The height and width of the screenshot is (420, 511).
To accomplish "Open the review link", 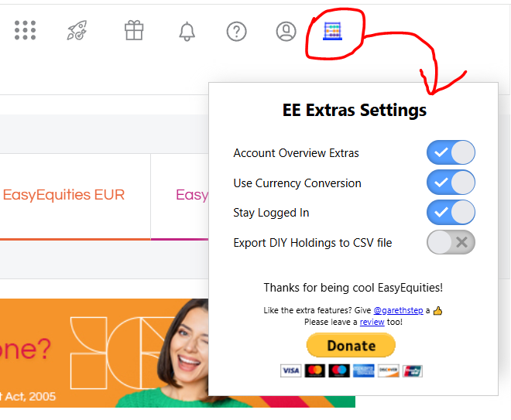I will [372, 322].
